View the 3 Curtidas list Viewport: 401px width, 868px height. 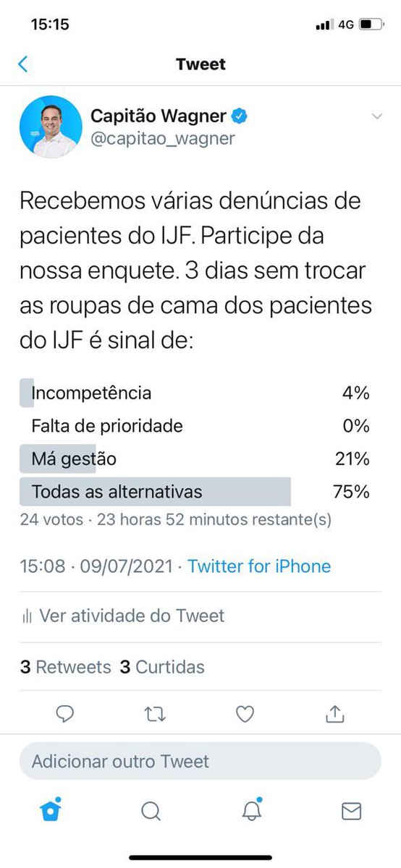pos(162,667)
